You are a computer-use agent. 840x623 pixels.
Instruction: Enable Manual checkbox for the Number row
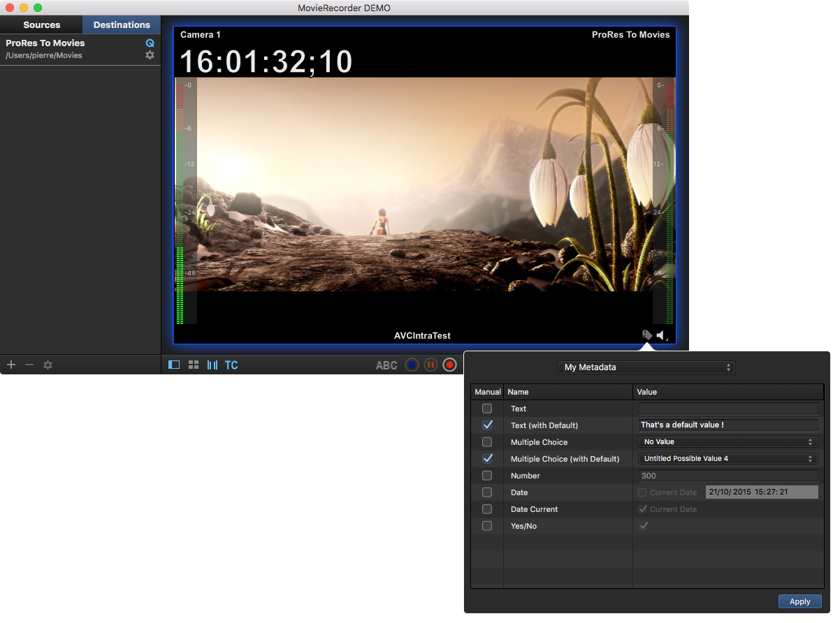[487, 476]
